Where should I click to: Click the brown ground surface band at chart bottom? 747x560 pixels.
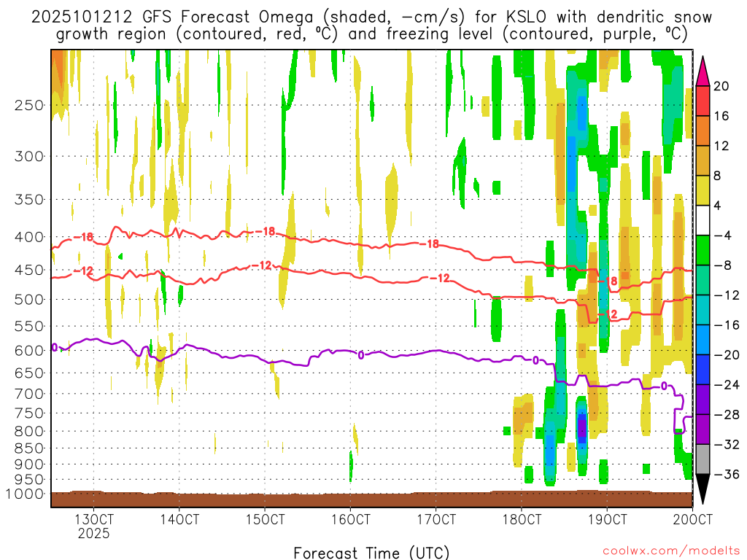371,499
